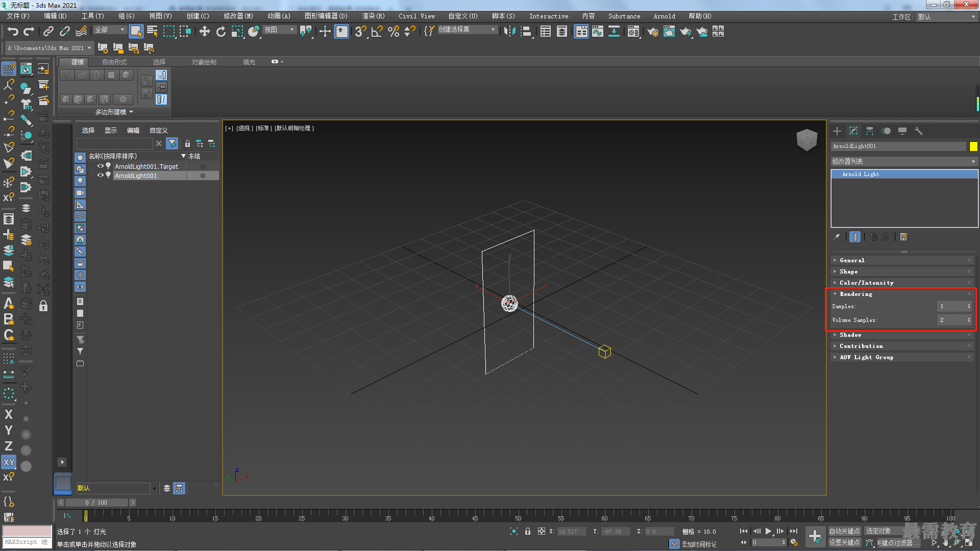Click the Undo arrow icon

[13, 32]
